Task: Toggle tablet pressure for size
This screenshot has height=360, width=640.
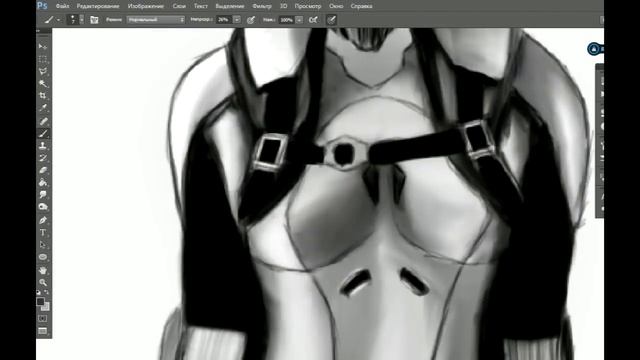Action: (331, 20)
